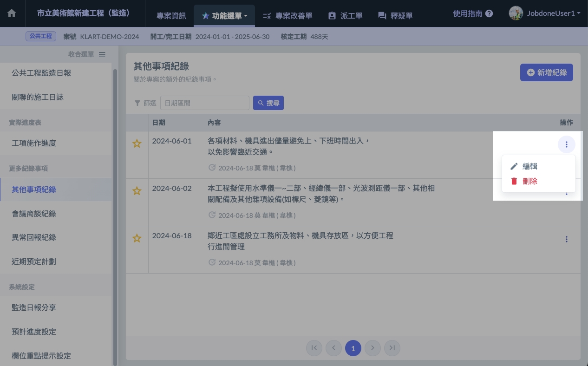The height and width of the screenshot is (366, 588).
Task: Click the three-dot menu on 2024-06-01 row
Action: (566, 145)
